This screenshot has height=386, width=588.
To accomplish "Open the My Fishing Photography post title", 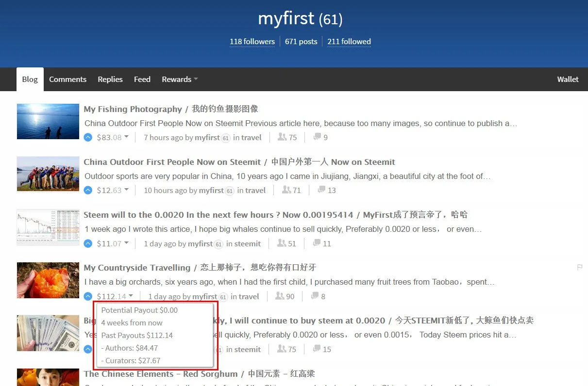I will (x=171, y=109).
